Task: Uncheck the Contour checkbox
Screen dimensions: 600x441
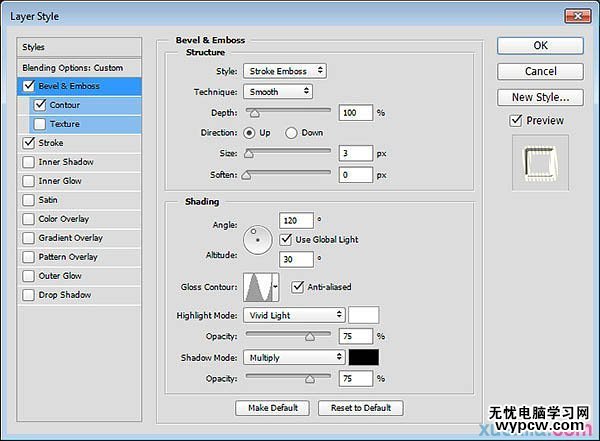Action: point(40,105)
